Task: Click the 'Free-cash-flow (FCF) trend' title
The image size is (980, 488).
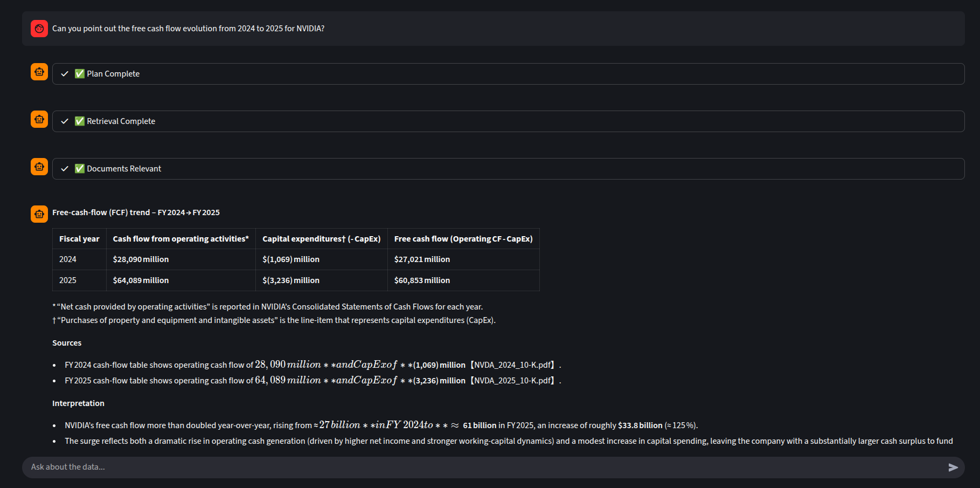Action: point(136,212)
